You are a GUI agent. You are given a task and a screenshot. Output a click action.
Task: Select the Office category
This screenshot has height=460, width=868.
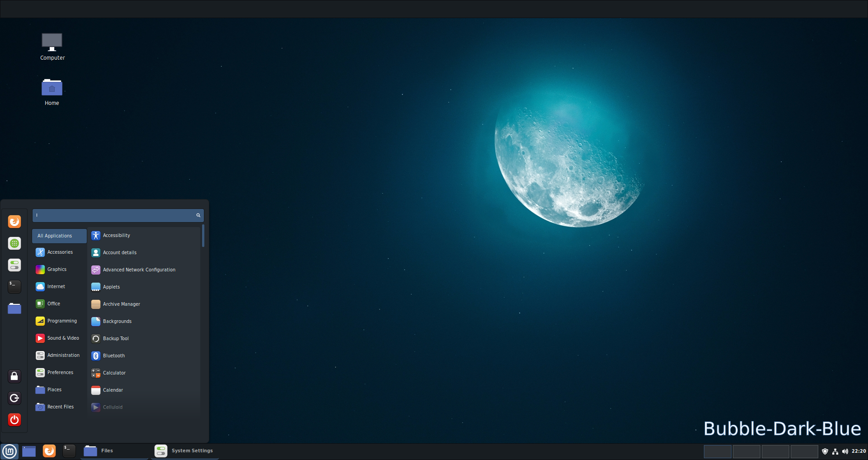59,304
